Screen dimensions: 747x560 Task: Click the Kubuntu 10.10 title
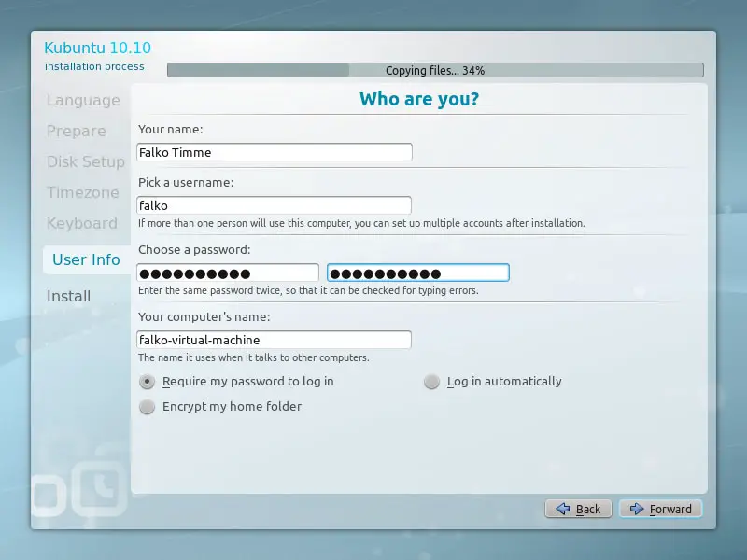pyautogui.click(x=97, y=48)
